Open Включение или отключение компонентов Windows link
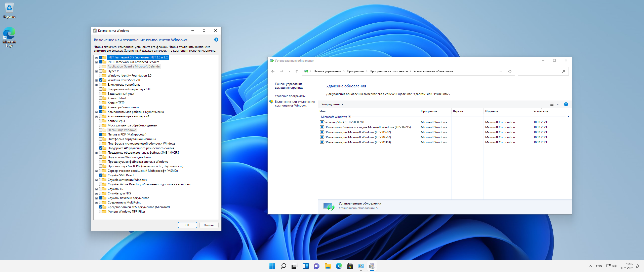The image size is (644, 272). click(x=295, y=104)
